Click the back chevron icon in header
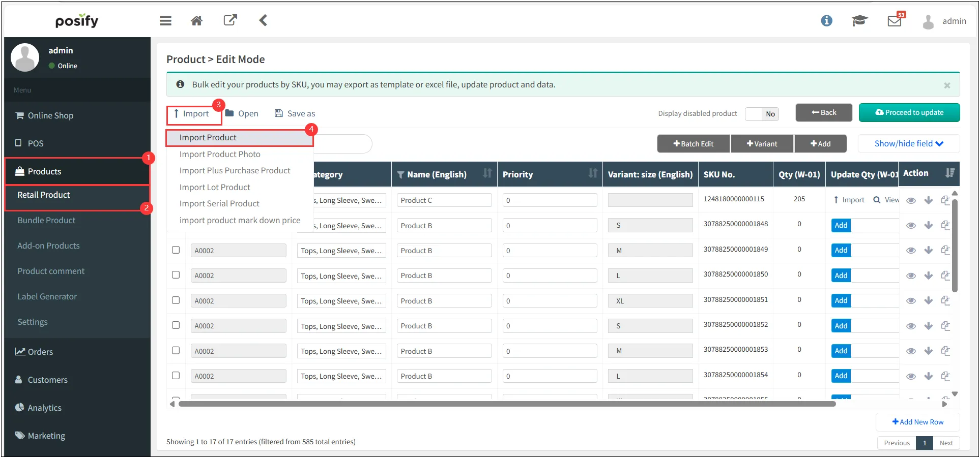The image size is (980, 459). point(263,20)
